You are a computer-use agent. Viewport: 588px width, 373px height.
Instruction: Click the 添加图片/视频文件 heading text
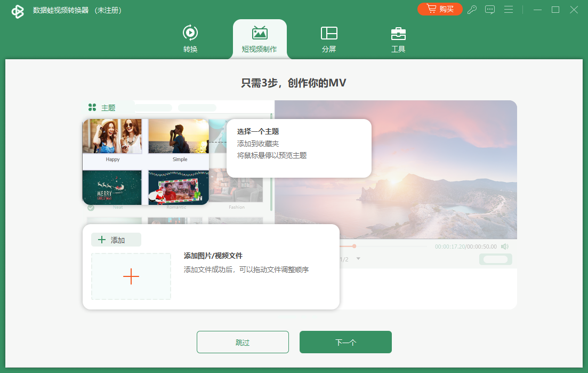point(213,256)
